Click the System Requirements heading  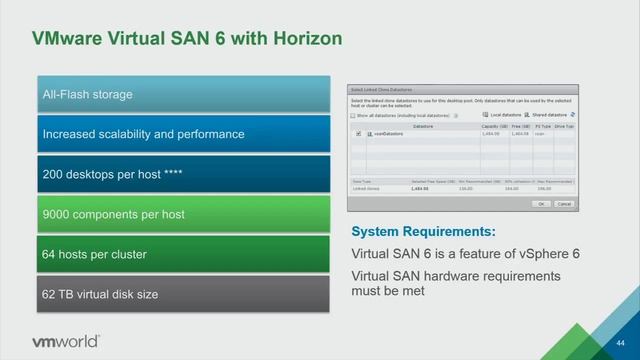[423, 231]
